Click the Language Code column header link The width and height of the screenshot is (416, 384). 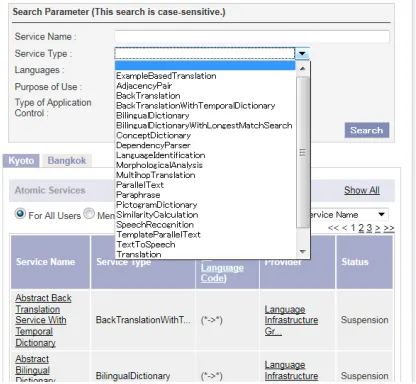222,273
